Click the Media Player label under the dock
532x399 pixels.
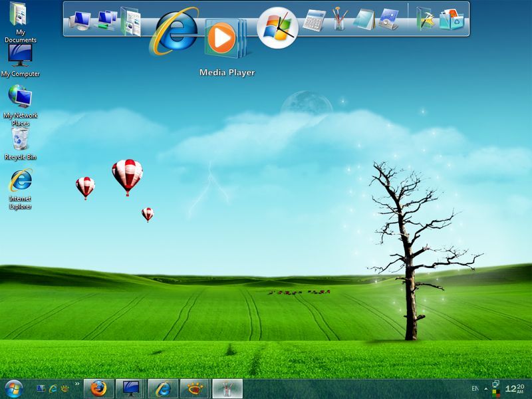point(227,72)
